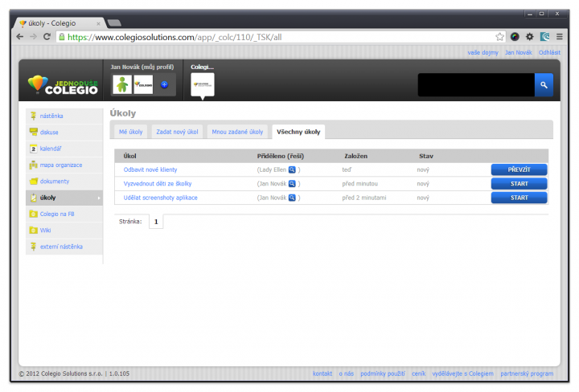Open dokumenty in the sidebar
Screen dimensions: 579x392
pyautogui.click(x=55, y=181)
